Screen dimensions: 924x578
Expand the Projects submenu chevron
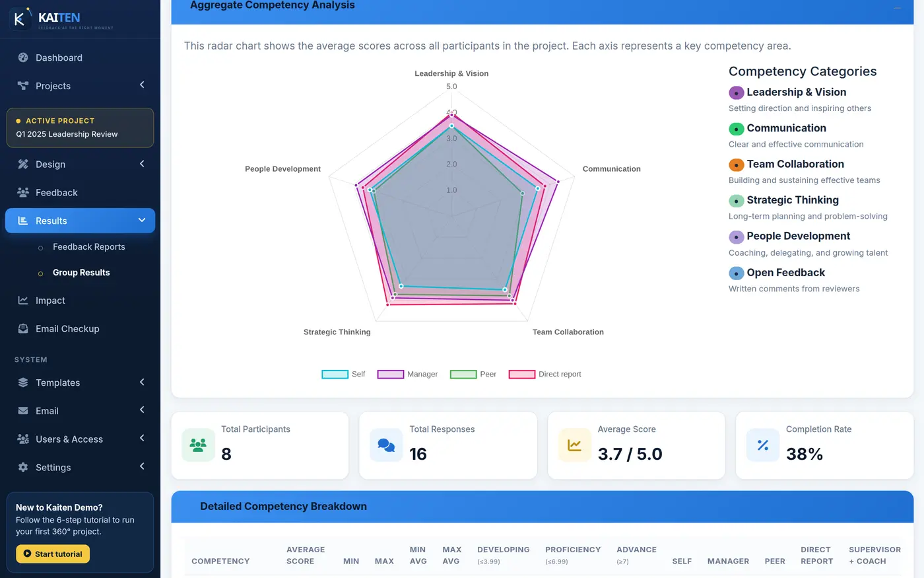click(142, 85)
